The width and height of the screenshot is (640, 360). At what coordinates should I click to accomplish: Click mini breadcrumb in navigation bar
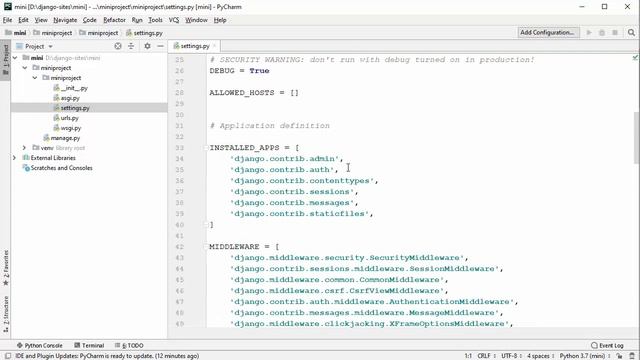click(16, 33)
